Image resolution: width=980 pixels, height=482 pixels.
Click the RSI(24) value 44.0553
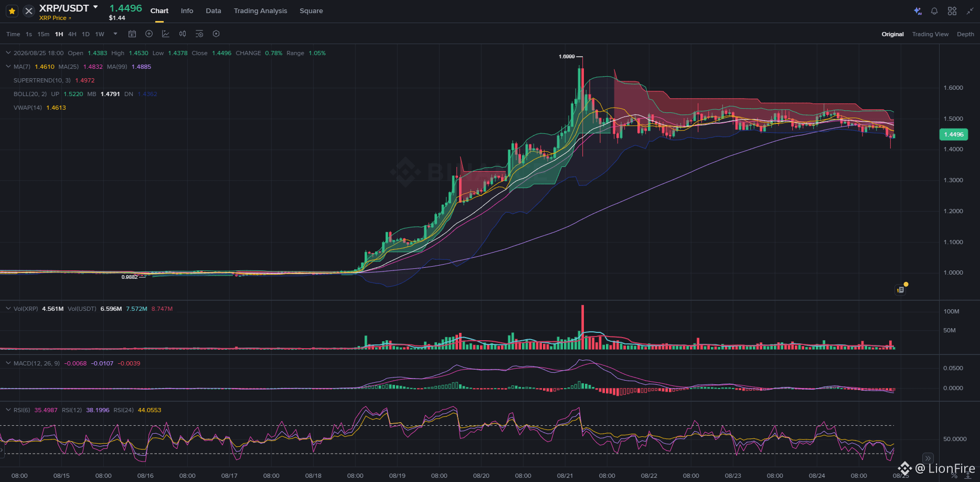[150, 410]
